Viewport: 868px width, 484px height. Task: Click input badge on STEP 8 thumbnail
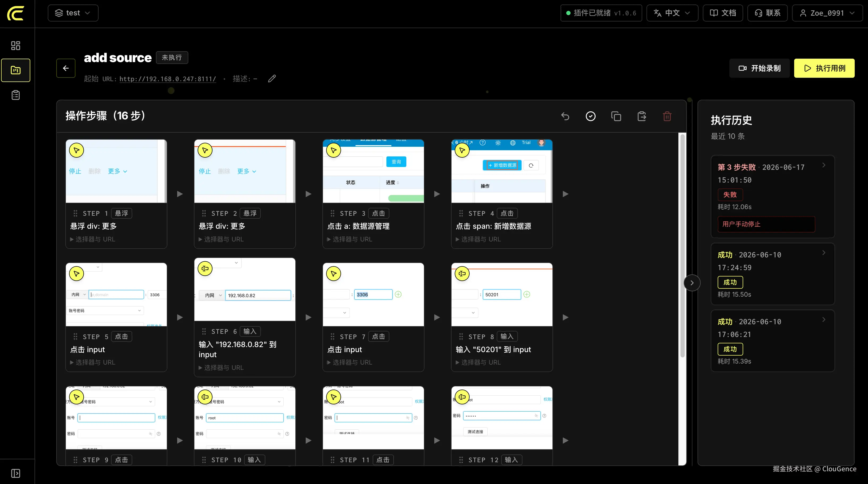point(462,274)
